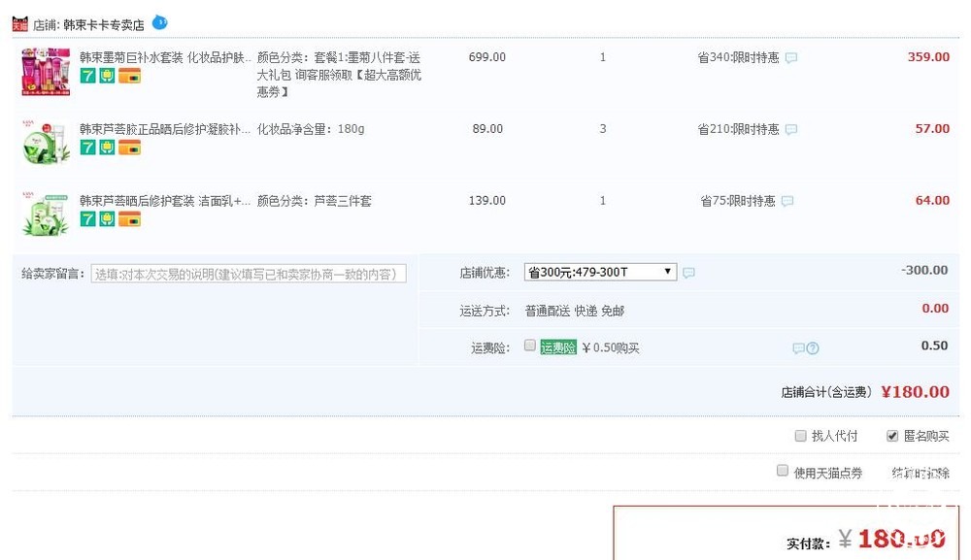The height and width of the screenshot is (560, 971).
Task: Click the green shield badge under 韩束芦荟胶正品
Action: tap(107, 148)
